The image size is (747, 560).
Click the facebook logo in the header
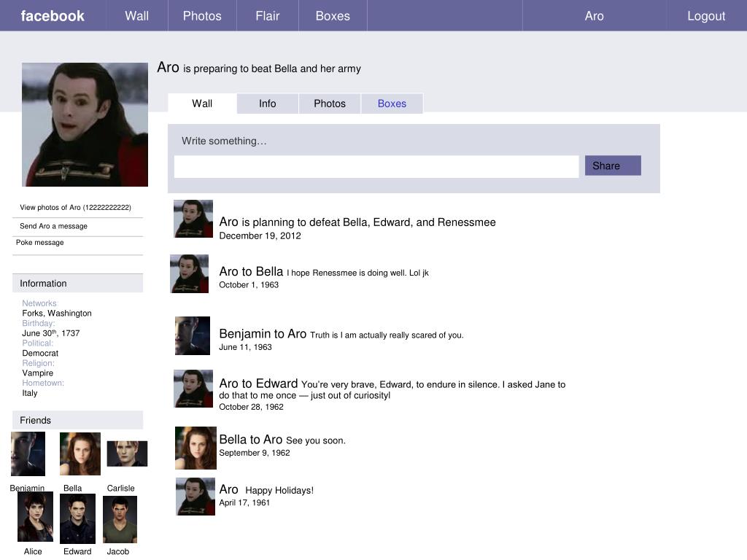(53, 16)
